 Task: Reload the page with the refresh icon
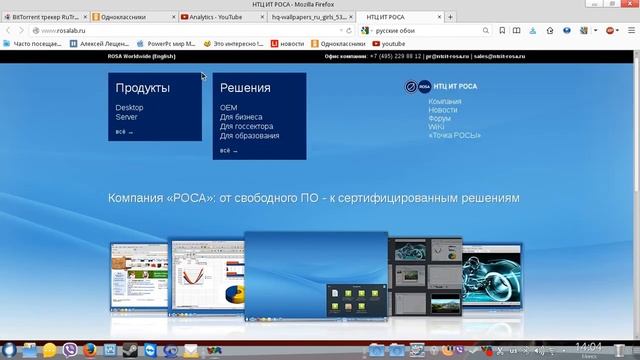pyautogui.click(x=349, y=31)
